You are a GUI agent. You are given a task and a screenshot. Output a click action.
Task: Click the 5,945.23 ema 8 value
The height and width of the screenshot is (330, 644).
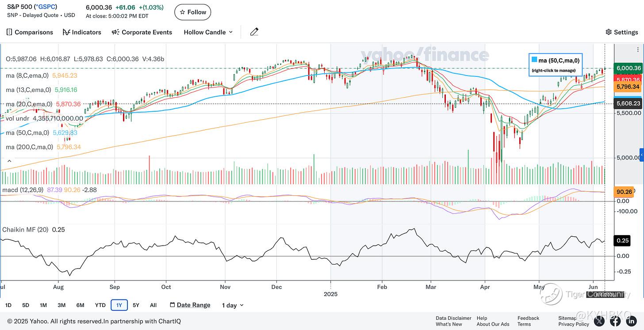coord(65,76)
